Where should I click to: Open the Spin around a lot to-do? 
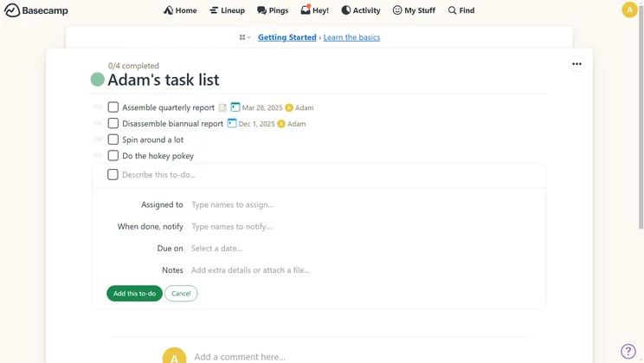[x=153, y=139]
